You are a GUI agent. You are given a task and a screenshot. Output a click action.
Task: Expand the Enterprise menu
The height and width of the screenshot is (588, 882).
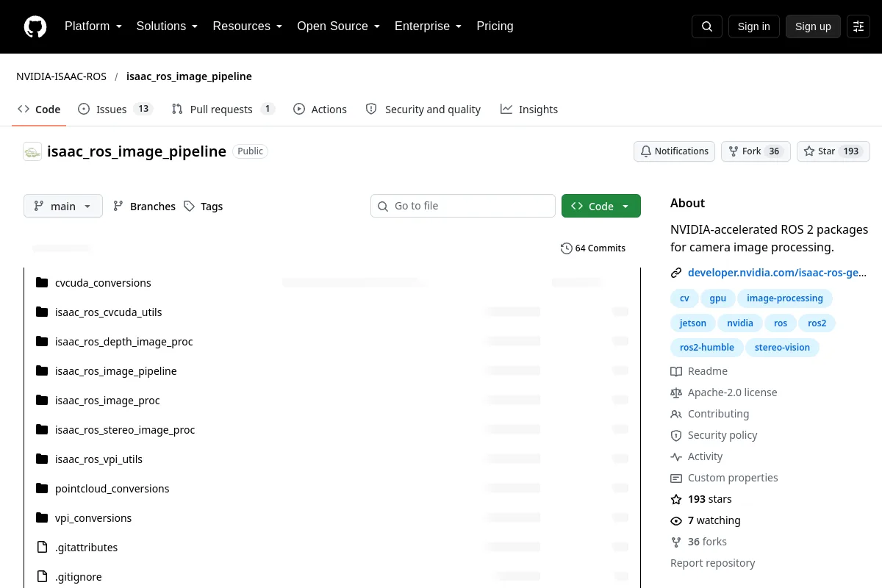tap(429, 26)
